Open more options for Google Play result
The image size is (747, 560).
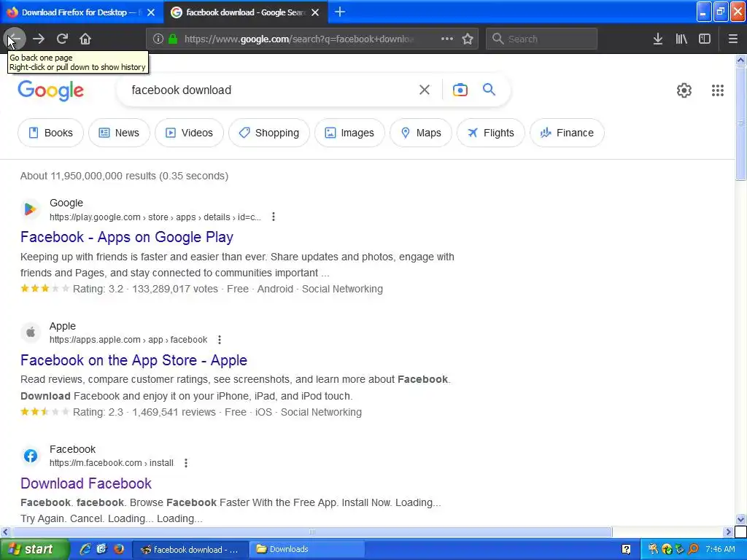[x=274, y=217]
